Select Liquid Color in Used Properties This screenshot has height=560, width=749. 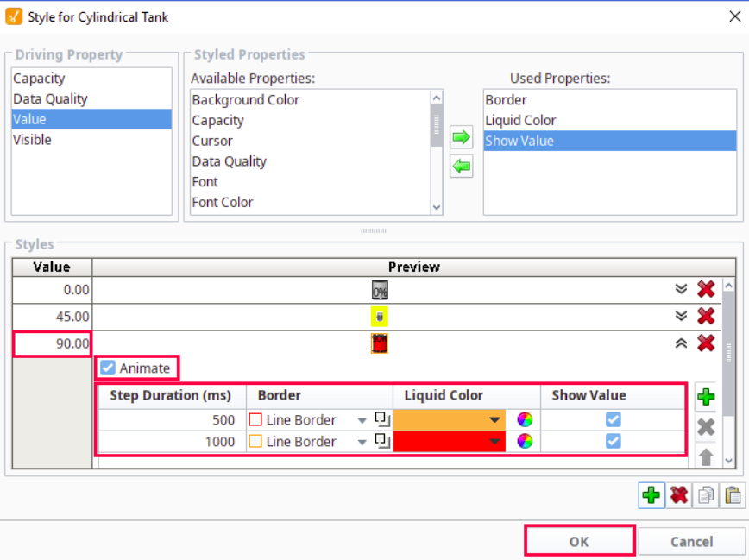(520, 120)
